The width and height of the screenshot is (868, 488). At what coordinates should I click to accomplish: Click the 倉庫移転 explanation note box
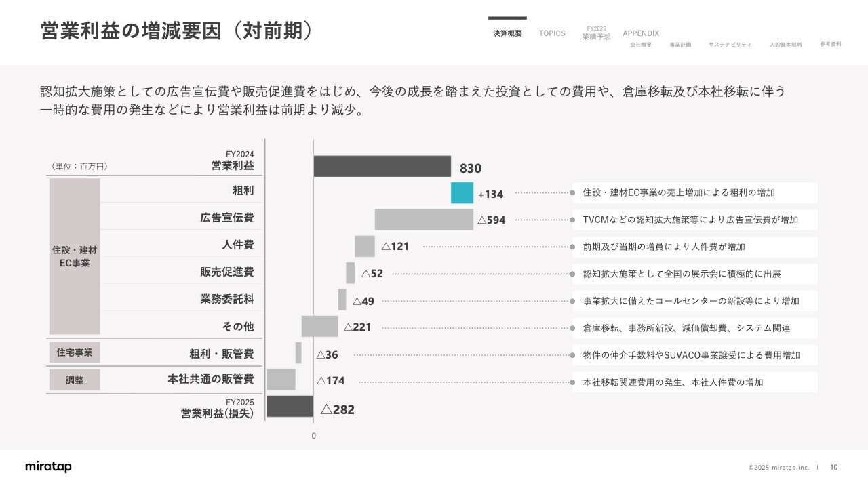(x=694, y=328)
